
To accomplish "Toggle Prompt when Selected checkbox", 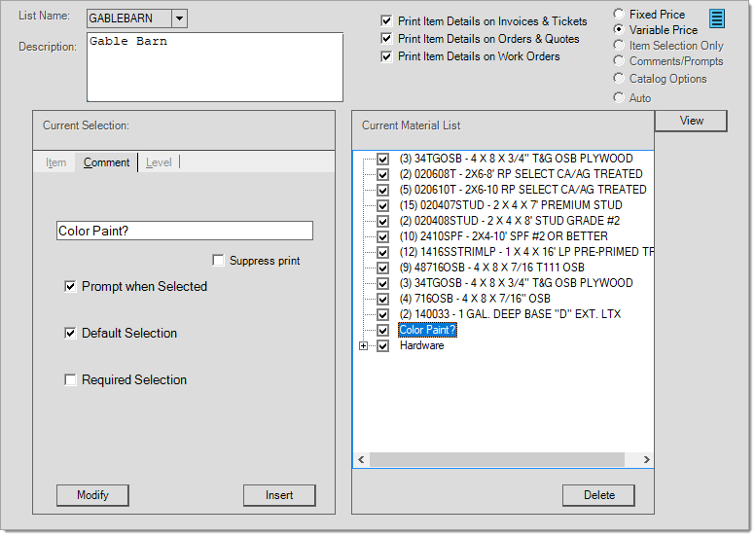I will point(70,287).
